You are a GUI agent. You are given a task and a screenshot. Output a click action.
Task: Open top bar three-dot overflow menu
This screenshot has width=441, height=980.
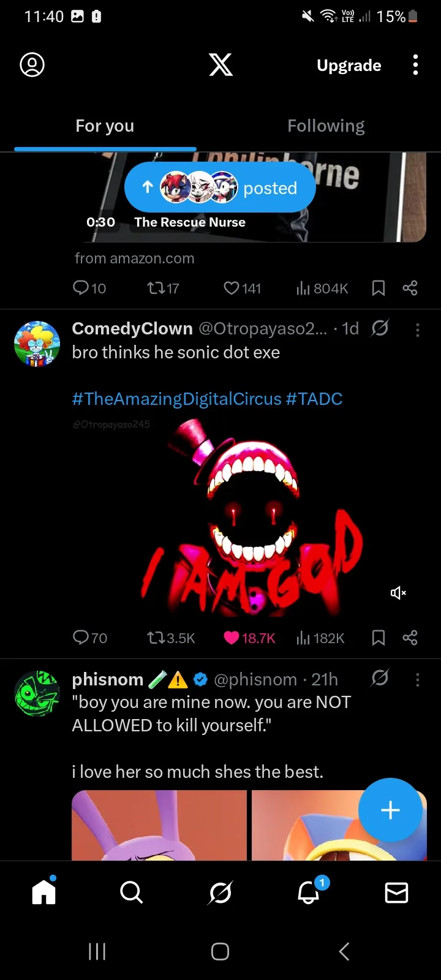tap(416, 64)
